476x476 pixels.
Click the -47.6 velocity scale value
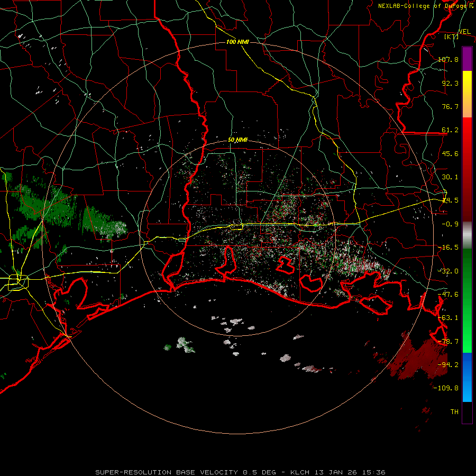(448, 295)
